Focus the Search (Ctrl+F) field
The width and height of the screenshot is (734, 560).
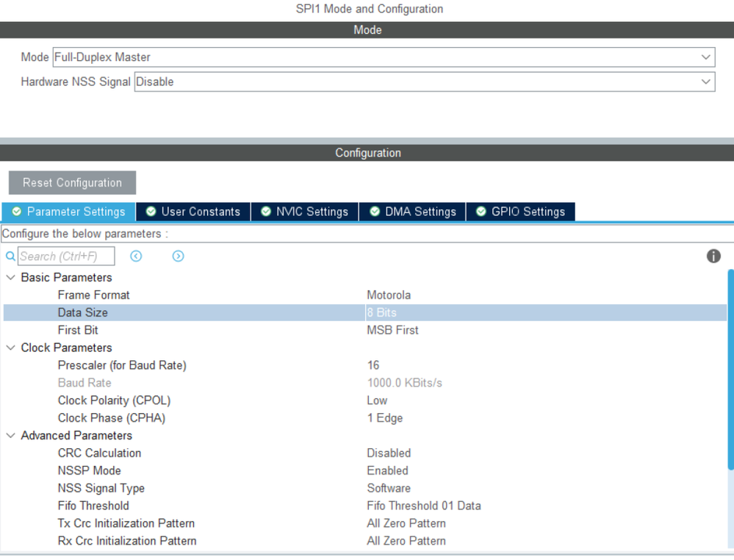coord(66,256)
